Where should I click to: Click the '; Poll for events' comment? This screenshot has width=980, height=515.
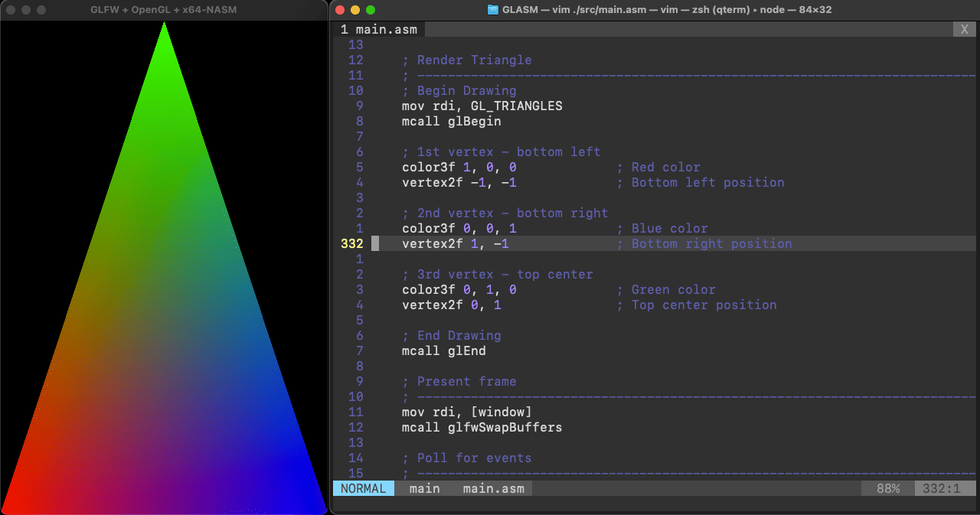point(467,458)
